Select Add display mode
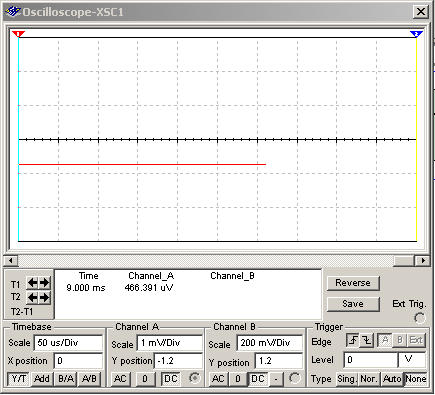This screenshot has height=395, width=435. tap(42, 379)
